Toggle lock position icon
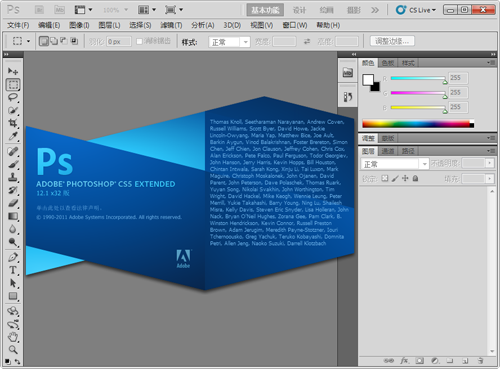This screenshot has width=500, height=369. (405, 178)
